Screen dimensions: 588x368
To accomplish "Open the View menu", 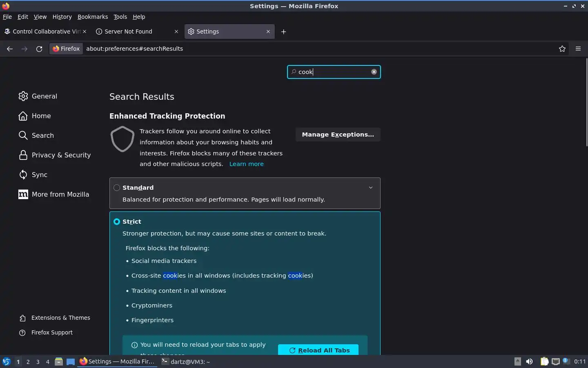I will pos(40,17).
